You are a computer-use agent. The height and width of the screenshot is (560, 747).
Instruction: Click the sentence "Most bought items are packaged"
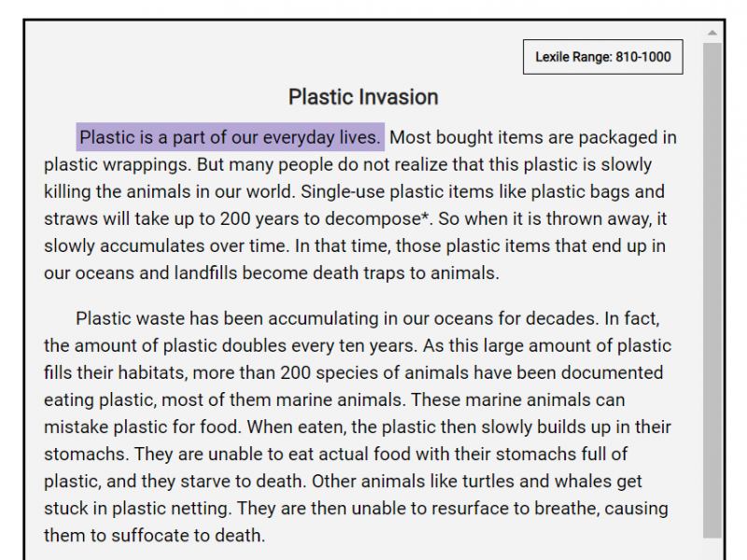(x=504, y=138)
